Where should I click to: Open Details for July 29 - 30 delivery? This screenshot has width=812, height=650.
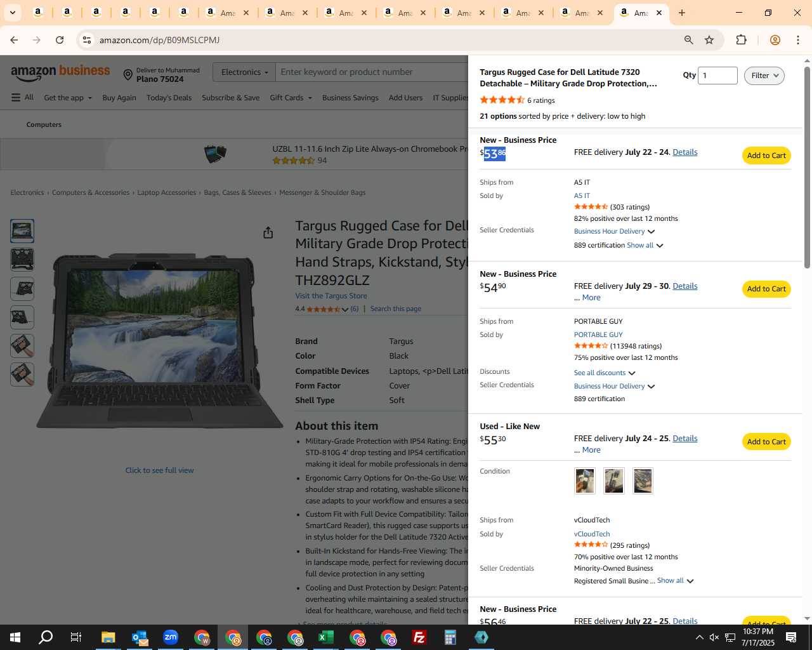point(685,286)
